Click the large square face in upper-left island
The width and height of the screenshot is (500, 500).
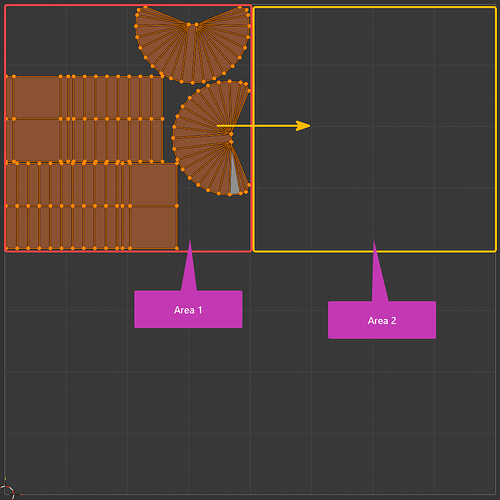[37, 97]
